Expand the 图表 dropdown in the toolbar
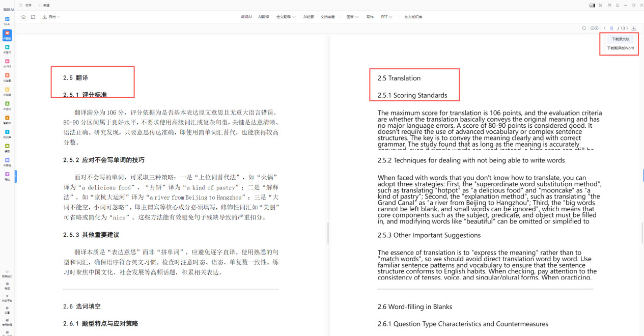 pos(352,17)
